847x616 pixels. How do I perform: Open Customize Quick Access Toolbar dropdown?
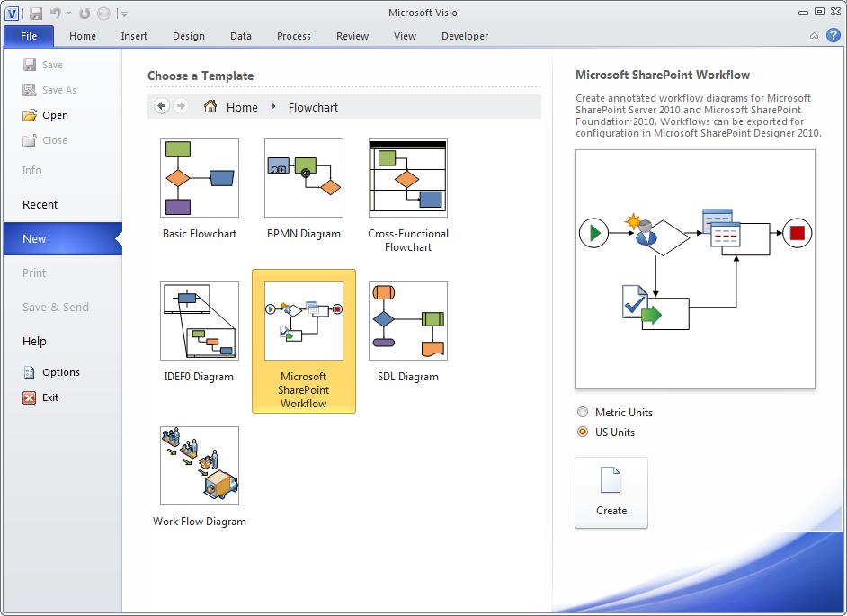point(125,13)
